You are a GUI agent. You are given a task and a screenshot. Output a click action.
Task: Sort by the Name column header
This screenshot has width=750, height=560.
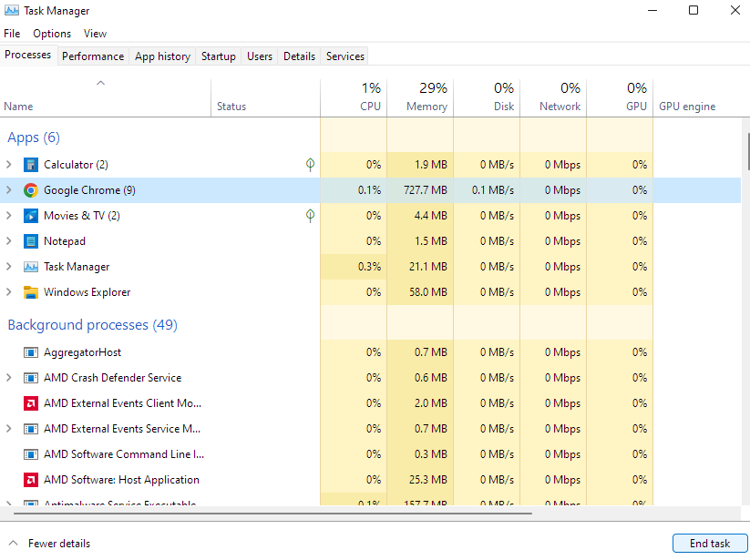(105, 98)
